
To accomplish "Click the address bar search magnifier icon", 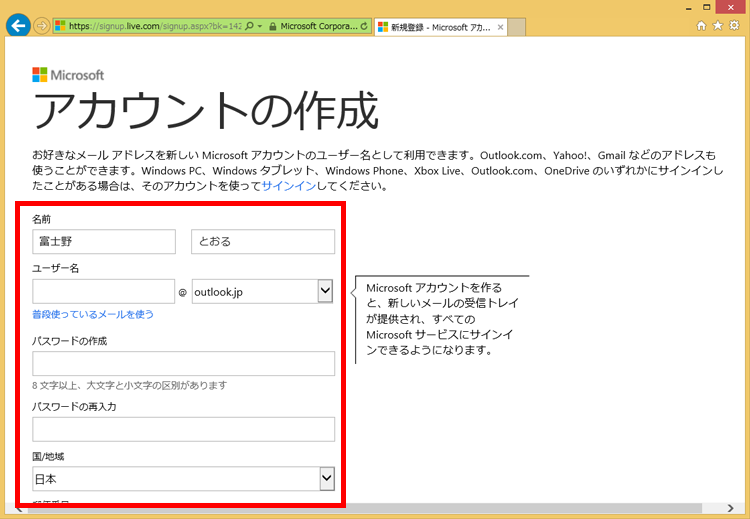I will [x=247, y=26].
